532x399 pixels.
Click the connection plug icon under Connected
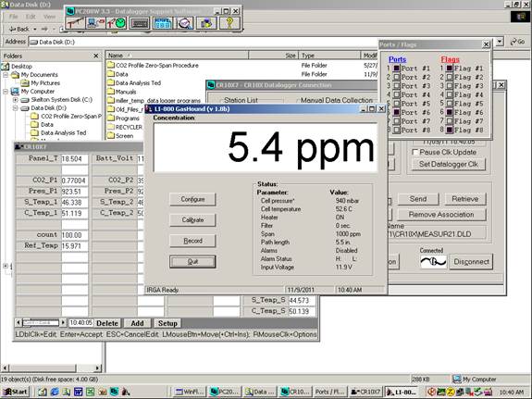[433, 262]
